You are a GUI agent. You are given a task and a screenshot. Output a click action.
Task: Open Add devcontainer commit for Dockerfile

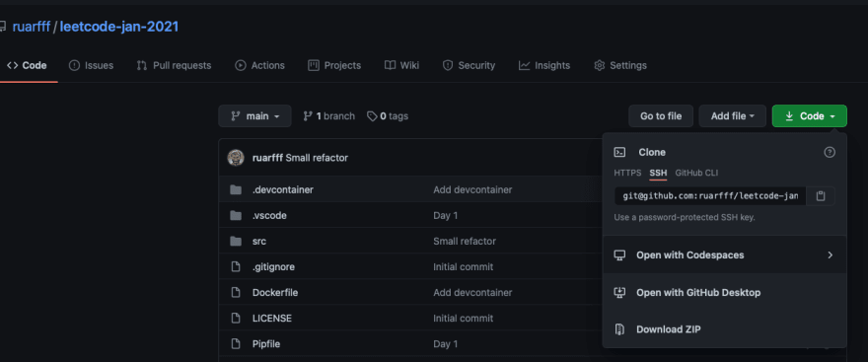click(x=472, y=293)
